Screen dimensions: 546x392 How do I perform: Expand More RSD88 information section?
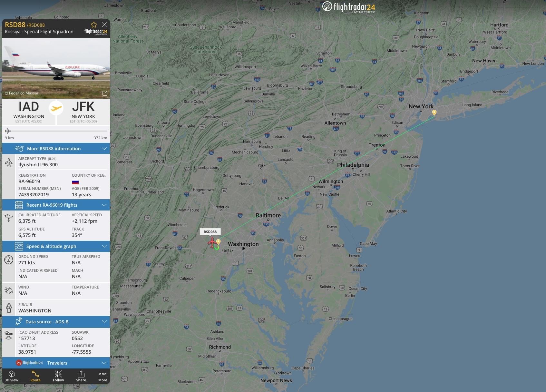click(56, 149)
